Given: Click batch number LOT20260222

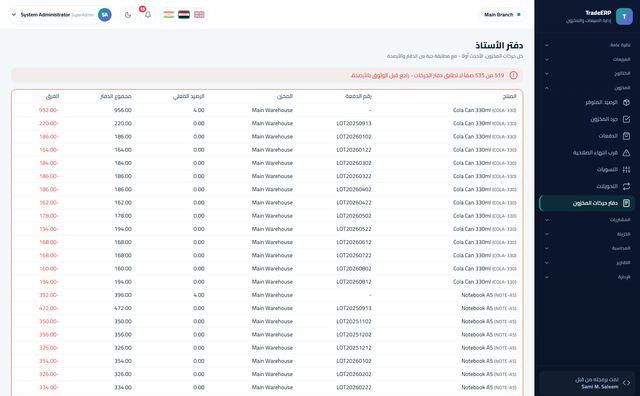Looking at the screenshot, I should pyautogui.click(x=354, y=387).
